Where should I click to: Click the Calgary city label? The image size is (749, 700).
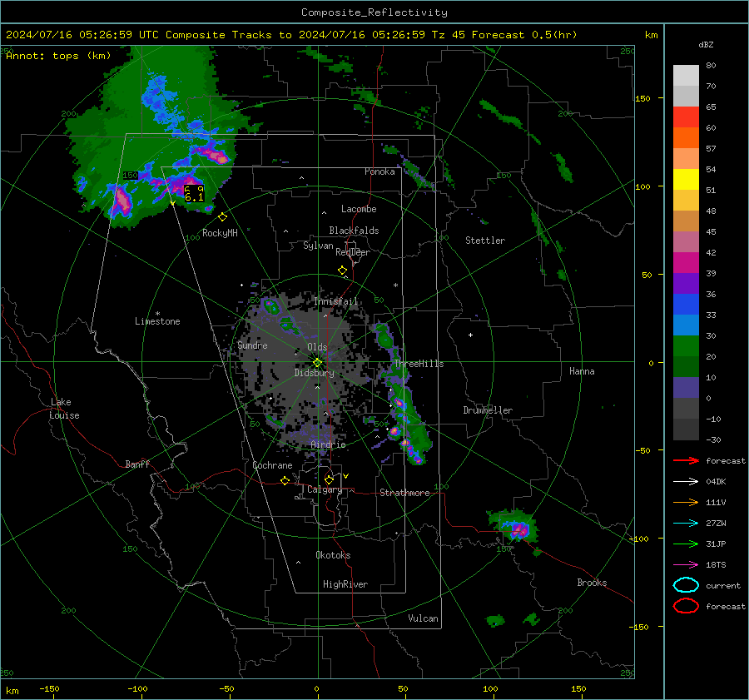click(x=325, y=489)
